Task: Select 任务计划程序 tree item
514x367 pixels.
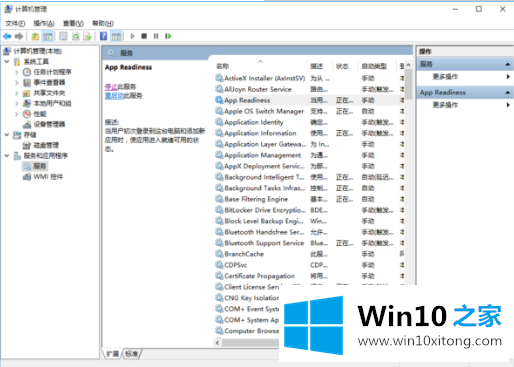Action: [52, 72]
